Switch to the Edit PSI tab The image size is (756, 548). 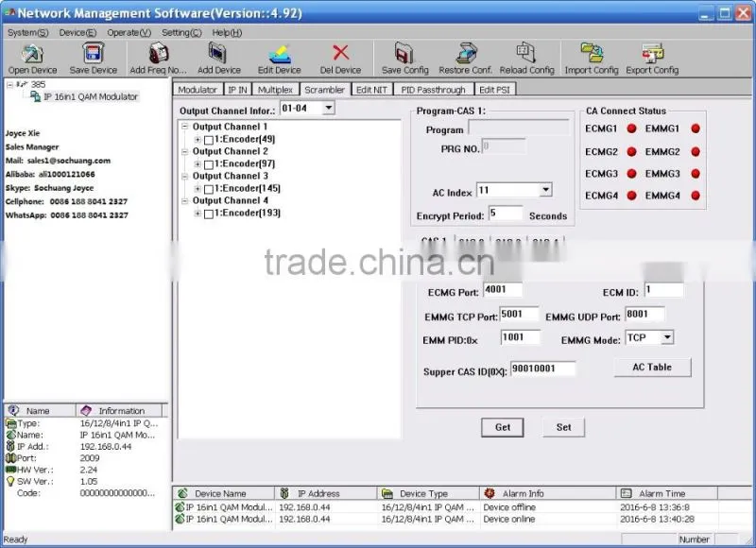pyautogui.click(x=494, y=90)
